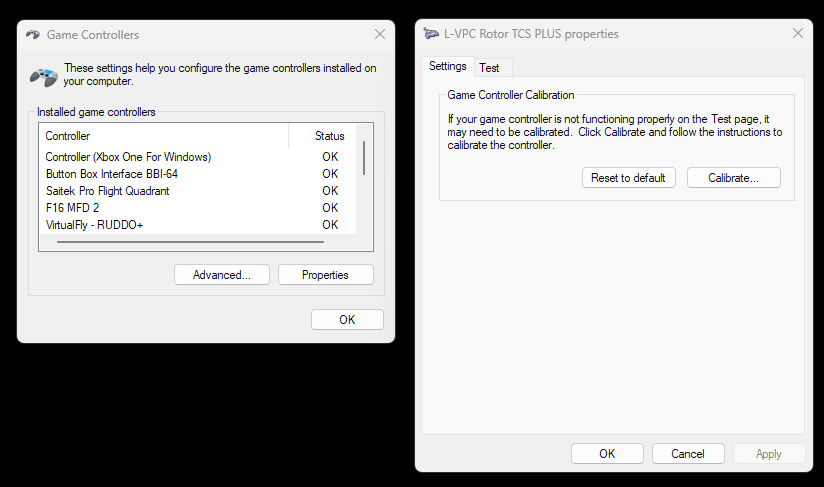This screenshot has height=487, width=824.
Task: Click the horizontal scrollbar under controller list
Action: [x=190, y=242]
